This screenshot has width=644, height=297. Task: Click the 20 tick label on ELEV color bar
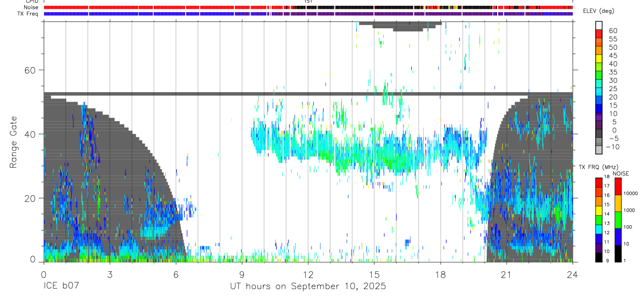coord(613,97)
